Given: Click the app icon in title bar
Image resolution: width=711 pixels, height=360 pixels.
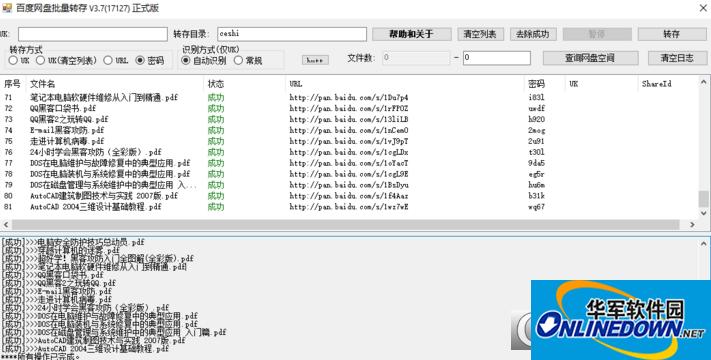Looking at the screenshot, I should click(x=7, y=8).
